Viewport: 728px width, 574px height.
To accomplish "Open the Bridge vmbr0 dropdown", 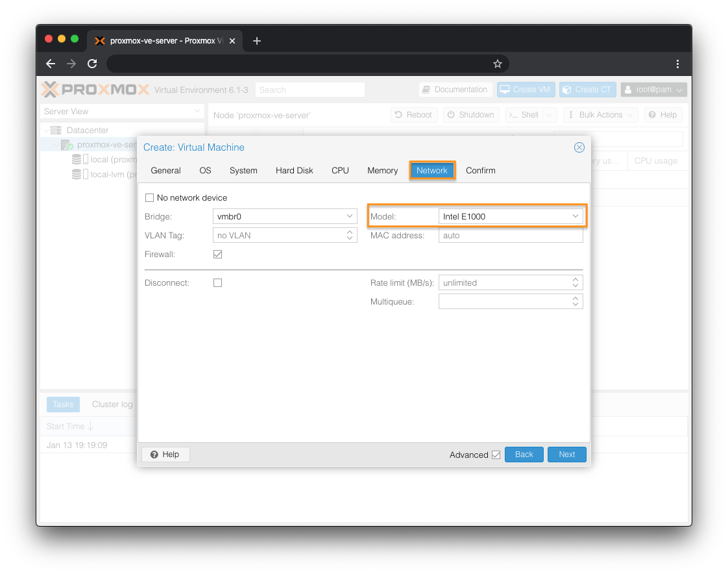I will (x=349, y=216).
